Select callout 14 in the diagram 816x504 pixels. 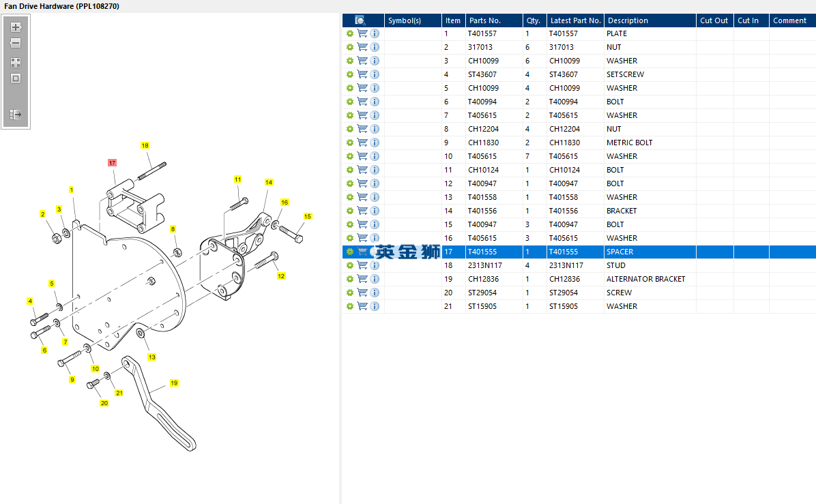[269, 183]
